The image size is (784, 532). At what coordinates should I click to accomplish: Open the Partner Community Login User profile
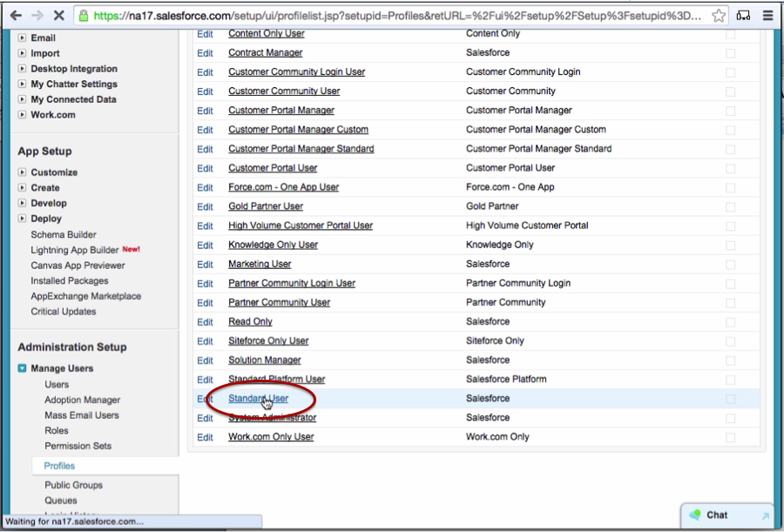292,284
